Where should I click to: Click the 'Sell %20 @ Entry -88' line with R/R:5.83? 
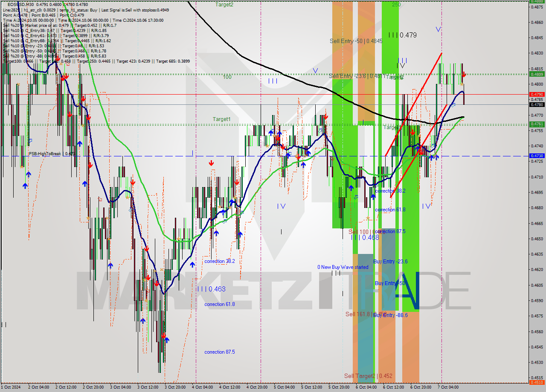[x=54, y=56]
